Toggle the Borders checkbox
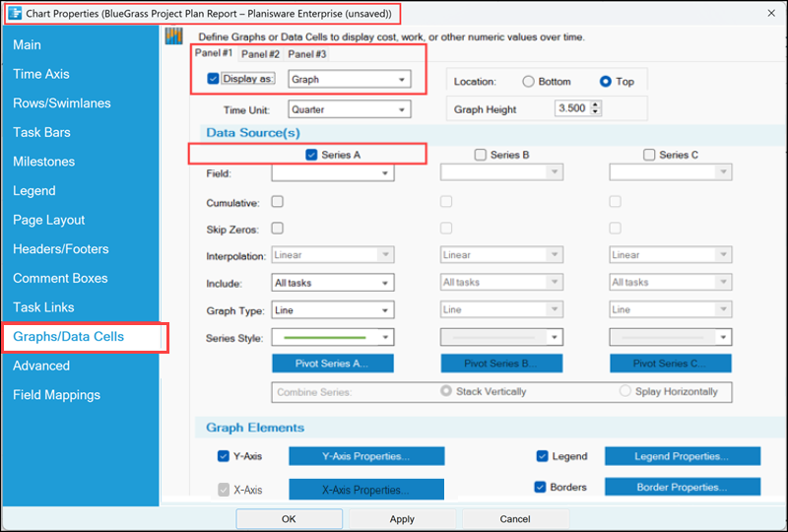Viewport: 788px width, 532px height. [540, 488]
